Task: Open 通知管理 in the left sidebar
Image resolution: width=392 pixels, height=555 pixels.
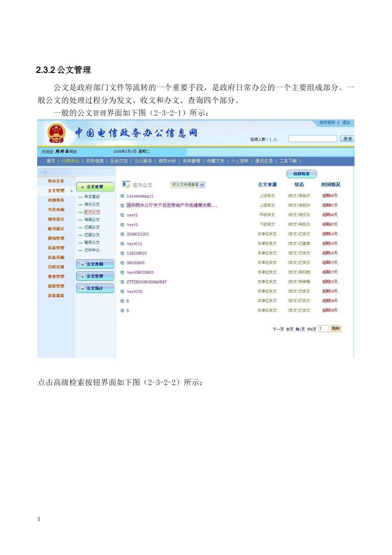Action: pyautogui.click(x=56, y=238)
